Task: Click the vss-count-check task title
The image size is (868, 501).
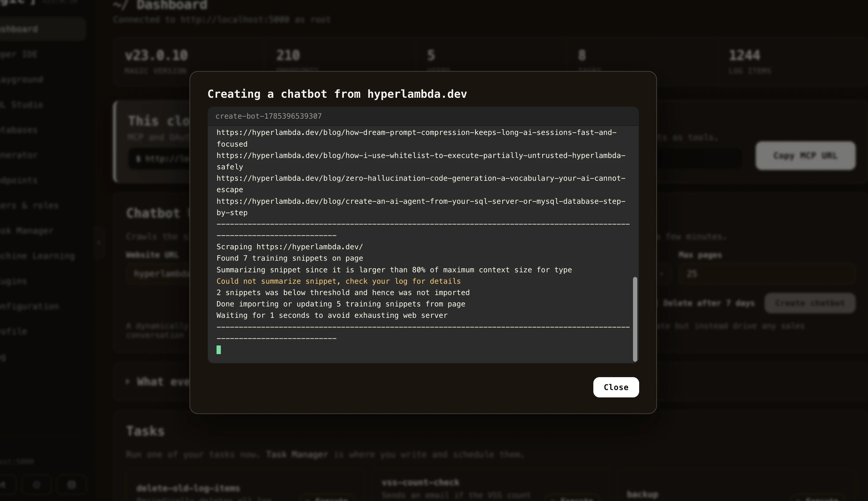Action: (420, 483)
